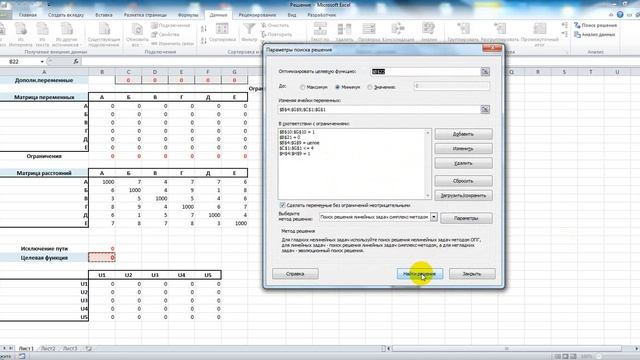Open Из других источников dropdown
640x360 pixels.
point(67,35)
